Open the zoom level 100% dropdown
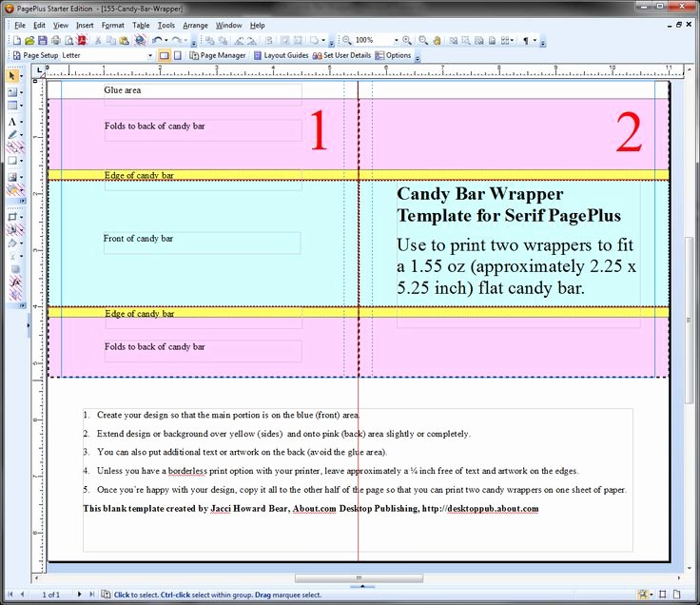The height and width of the screenshot is (605, 700). coord(396,41)
